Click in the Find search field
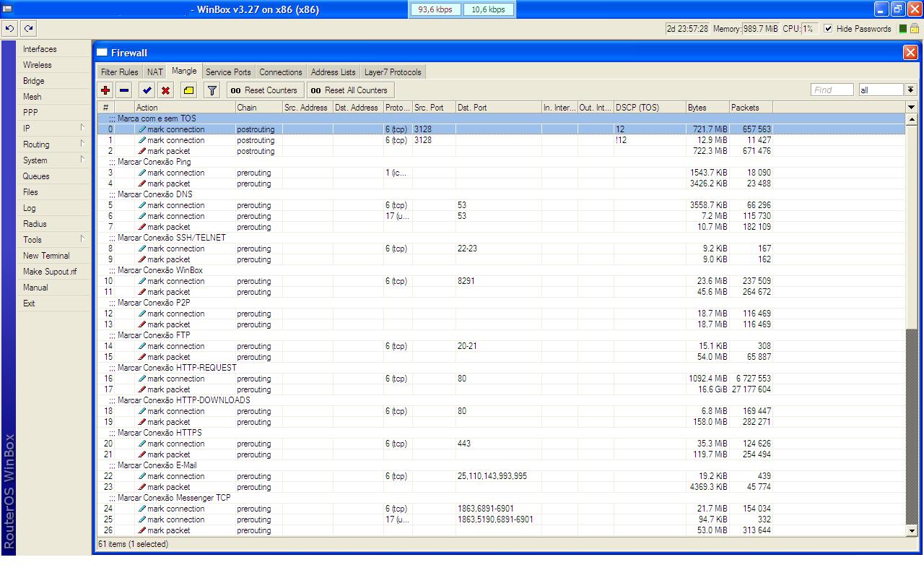Screen dimensions: 924x578 [x=832, y=90]
